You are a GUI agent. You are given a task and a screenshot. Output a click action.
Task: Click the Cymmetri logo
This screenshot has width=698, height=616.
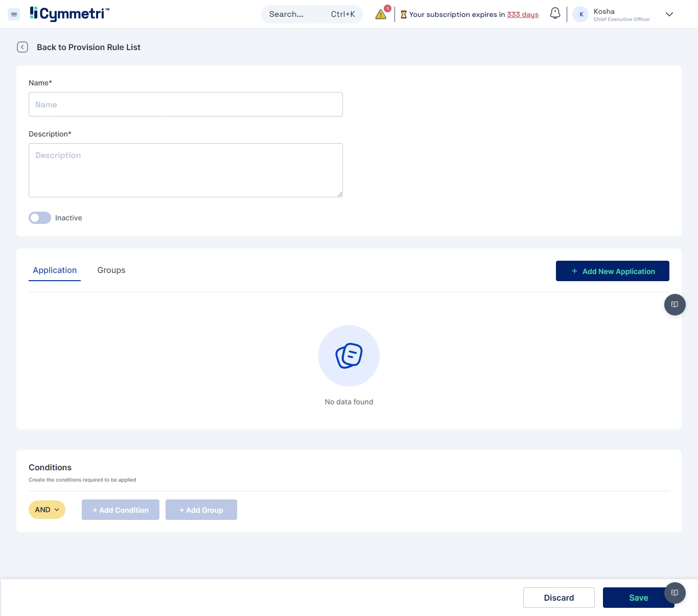tap(69, 14)
